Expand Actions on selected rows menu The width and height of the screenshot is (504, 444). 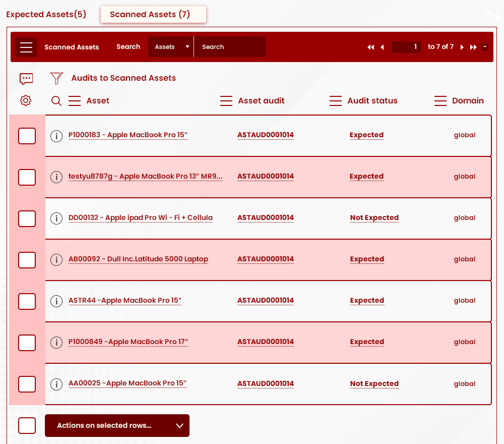point(117,425)
